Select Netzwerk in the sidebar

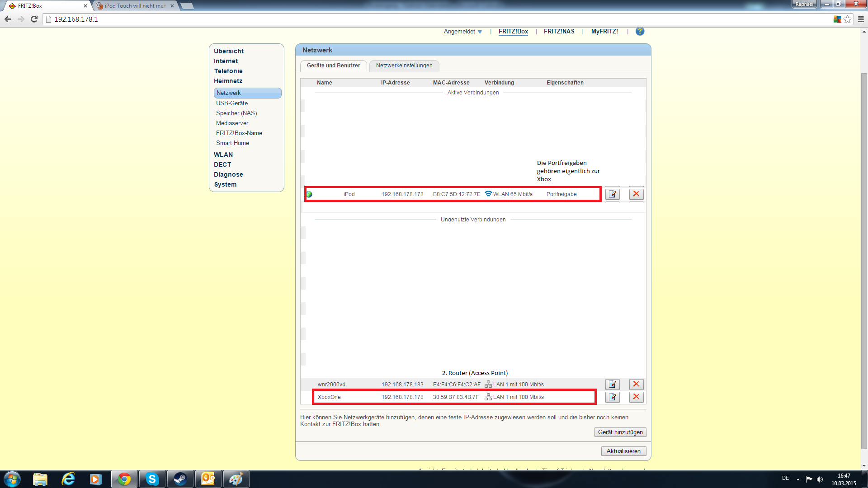[248, 93]
